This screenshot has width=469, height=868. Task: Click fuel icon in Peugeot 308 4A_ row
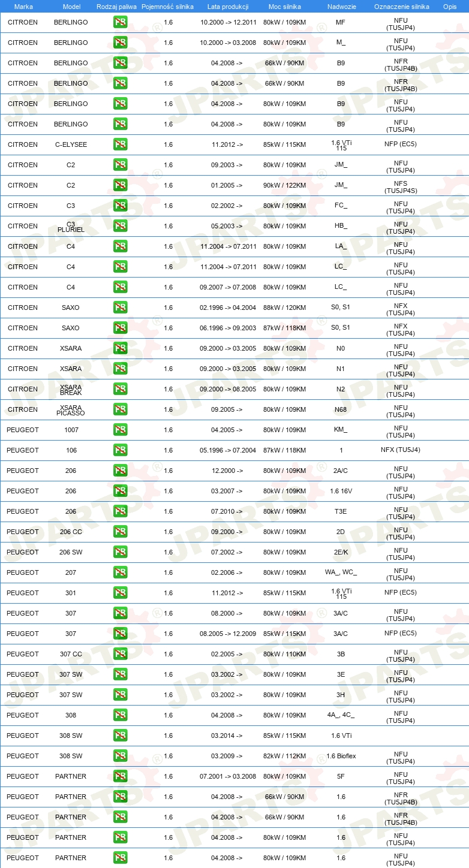click(120, 715)
